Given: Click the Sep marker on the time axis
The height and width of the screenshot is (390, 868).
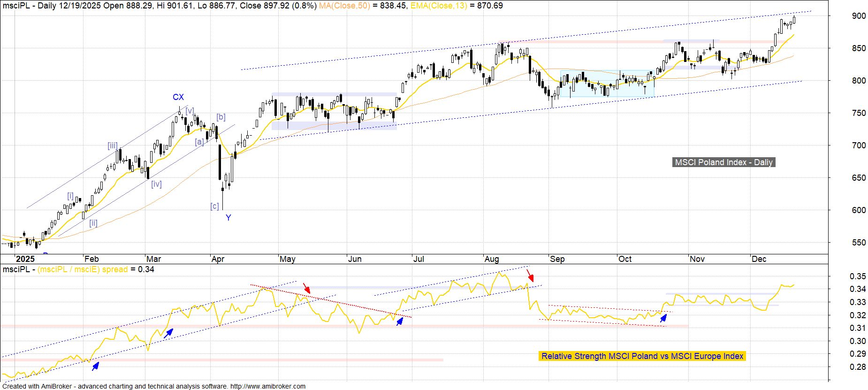Looking at the screenshot, I should tap(557, 259).
